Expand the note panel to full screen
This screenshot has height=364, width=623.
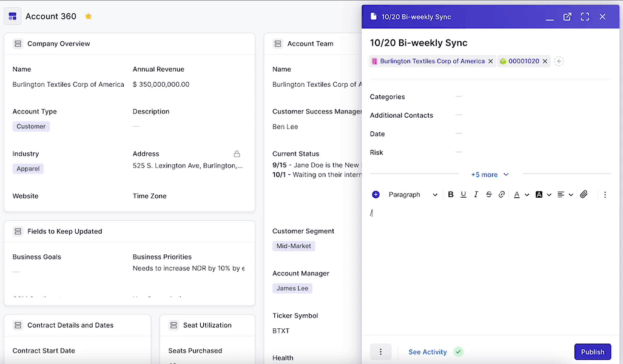[x=584, y=17]
